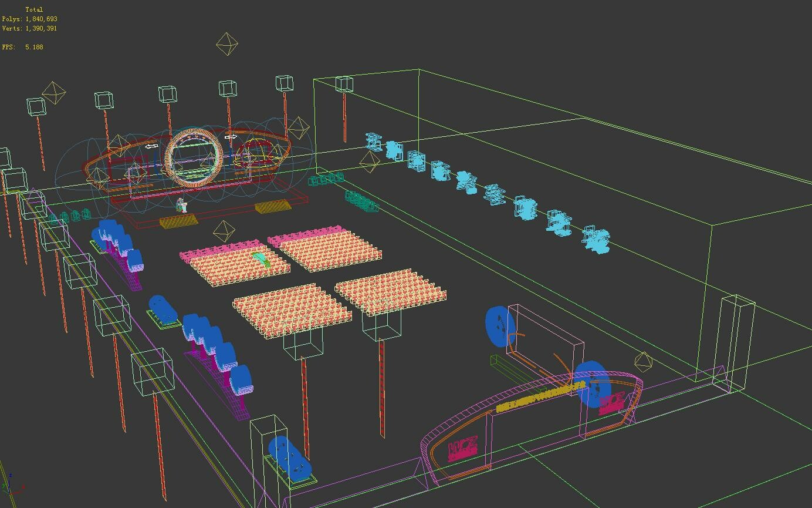
Task: Select the white left-pointing arrow helper on stage
Action: 151,145
